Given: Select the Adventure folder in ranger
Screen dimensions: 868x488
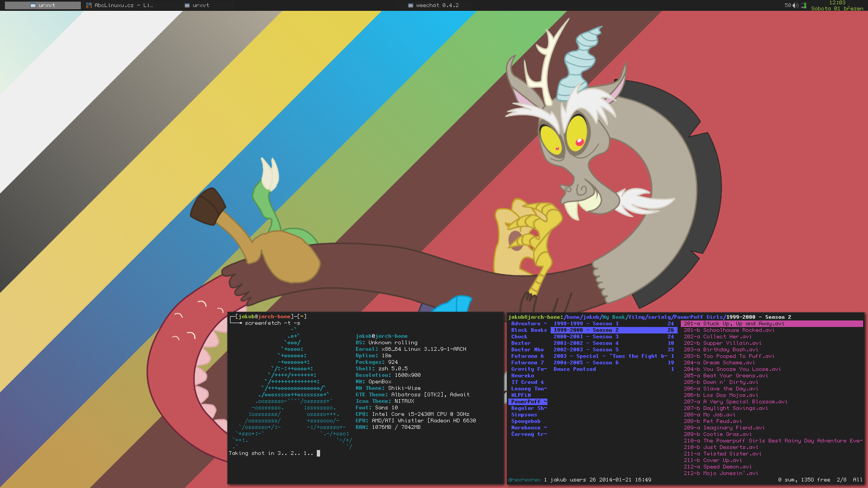Looking at the screenshot, I should (x=529, y=324).
